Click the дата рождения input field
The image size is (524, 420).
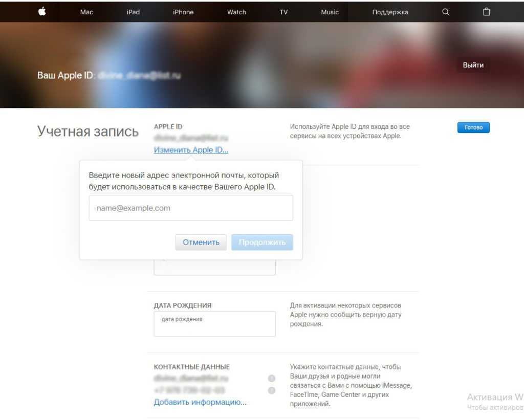point(214,324)
